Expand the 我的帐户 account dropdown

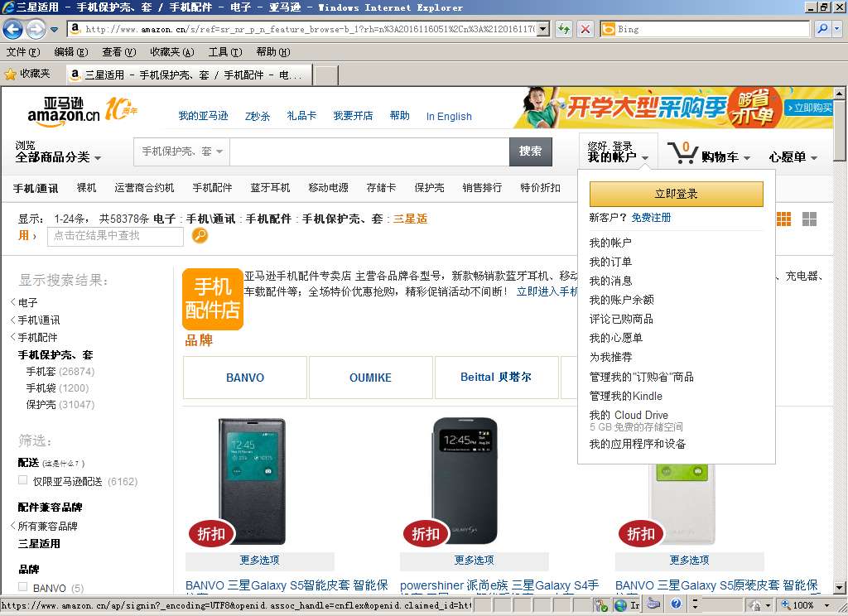click(x=618, y=152)
